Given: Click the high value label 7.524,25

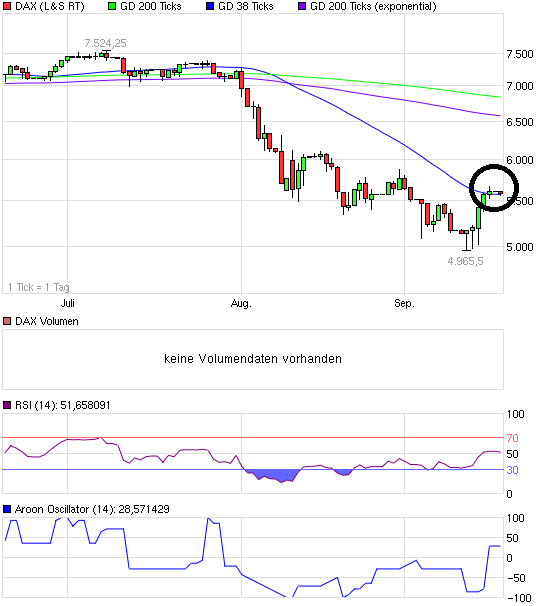Looking at the screenshot, I should tap(105, 43).
